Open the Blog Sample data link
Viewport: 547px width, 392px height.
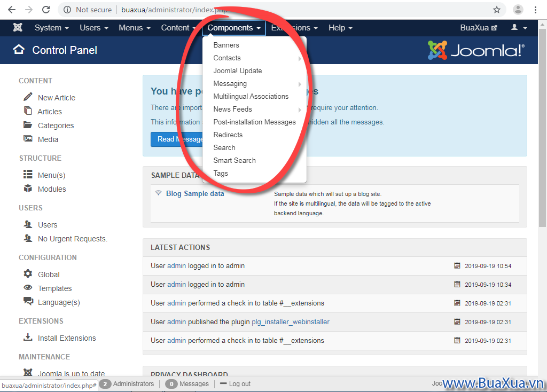pyautogui.click(x=194, y=193)
